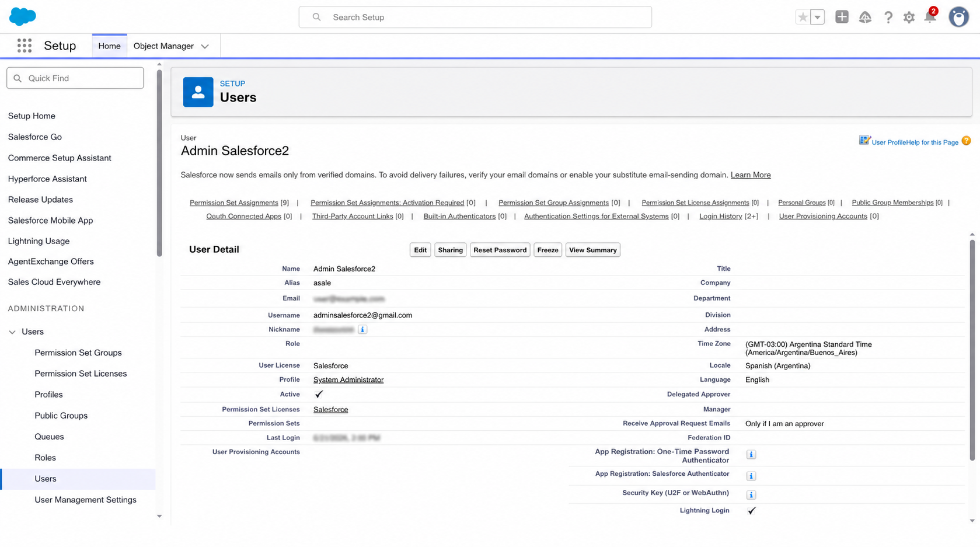
Task: Click the Active checkmark
Action: click(319, 394)
